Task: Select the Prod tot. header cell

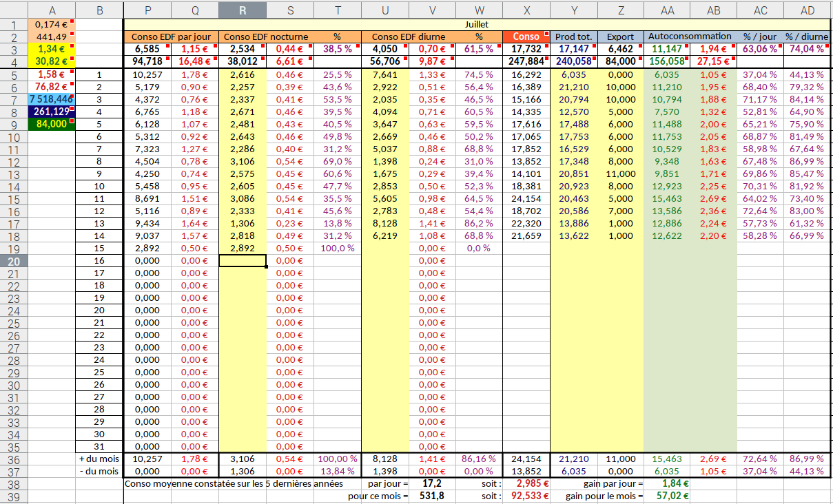Action: [x=573, y=36]
